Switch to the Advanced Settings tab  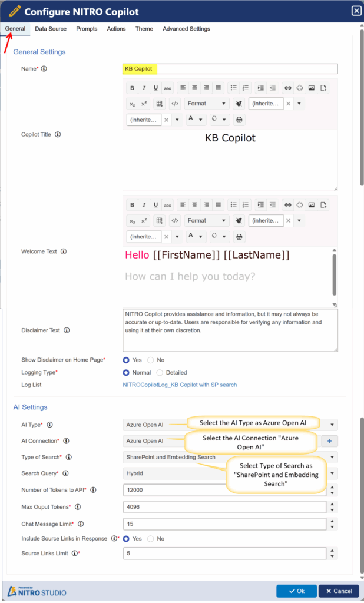pyautogui.click(x=186, y=29)
